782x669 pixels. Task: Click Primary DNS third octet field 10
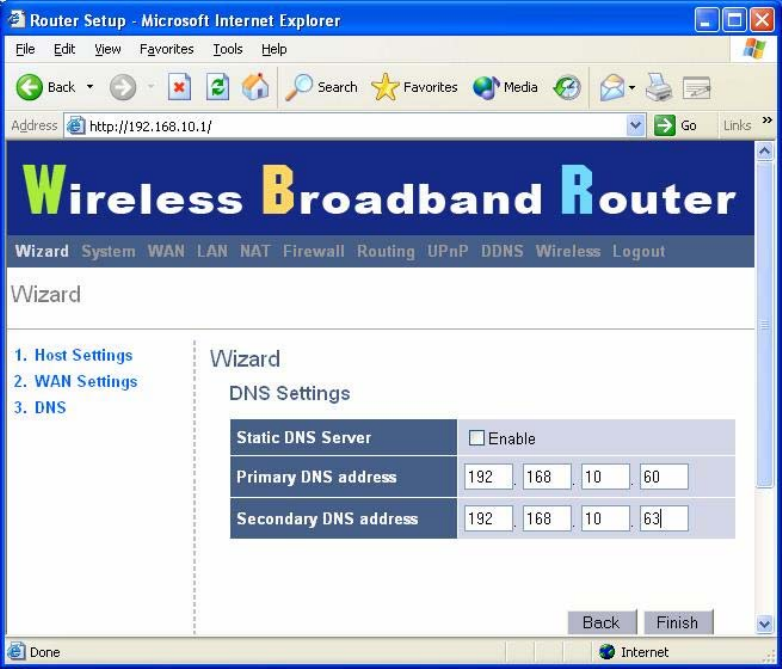[x=605, y=476]
